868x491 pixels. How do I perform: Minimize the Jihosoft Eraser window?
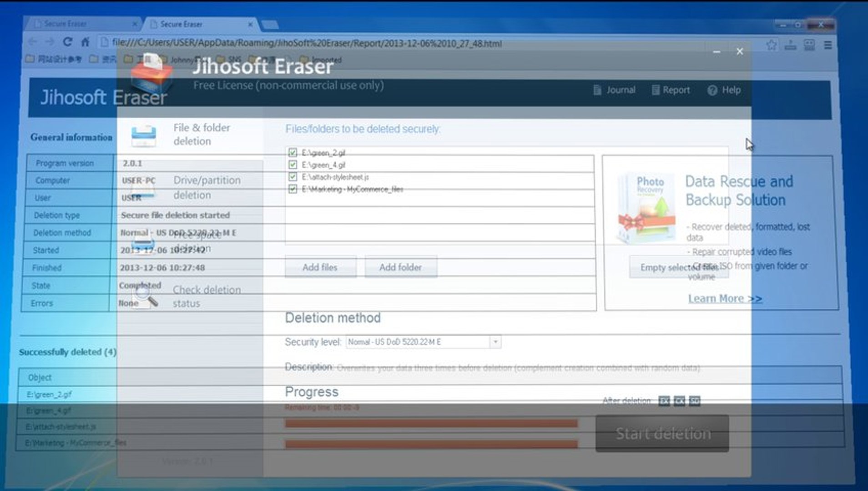[717, 52]
